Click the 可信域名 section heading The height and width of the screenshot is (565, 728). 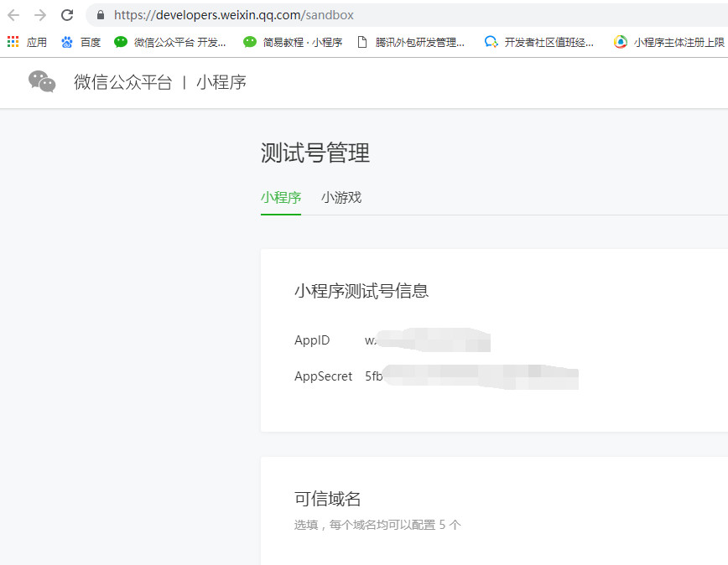point(327,499)
